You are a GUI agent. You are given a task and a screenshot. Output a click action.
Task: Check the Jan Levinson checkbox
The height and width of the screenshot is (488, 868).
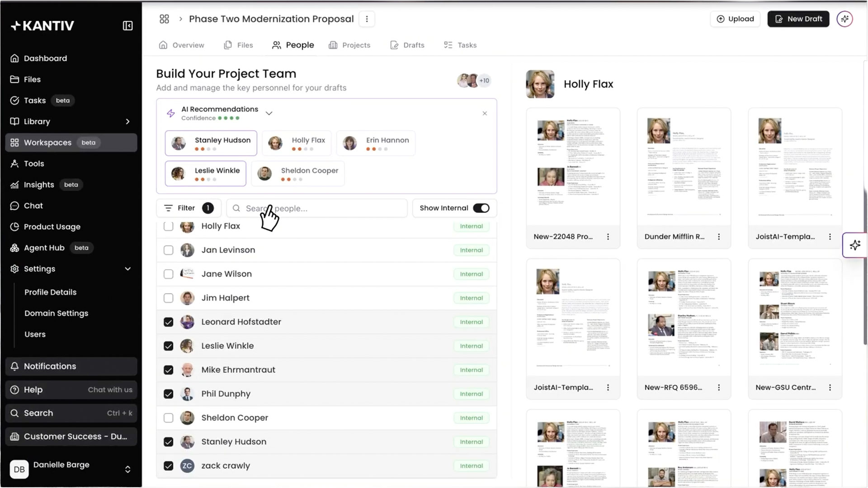(168, 250)
